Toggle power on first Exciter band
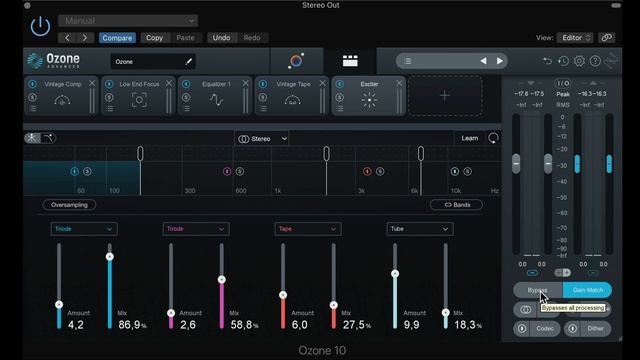 74,171
